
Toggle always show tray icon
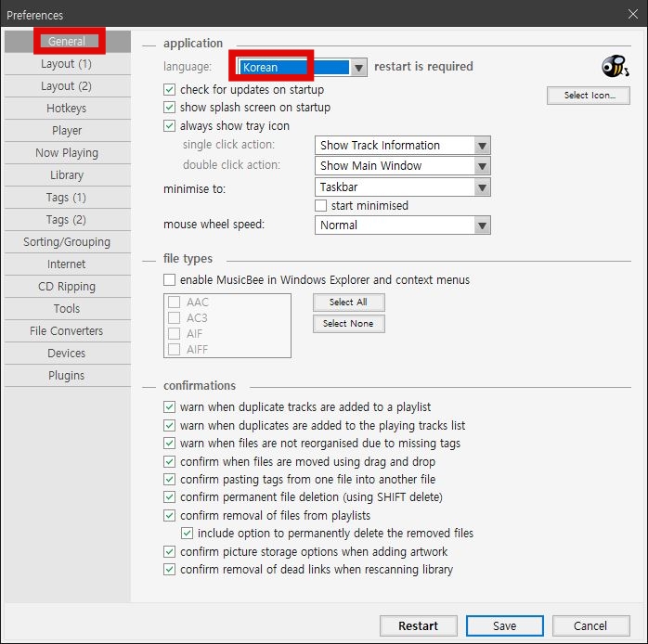pyautogui.click(x=170, y=125)
